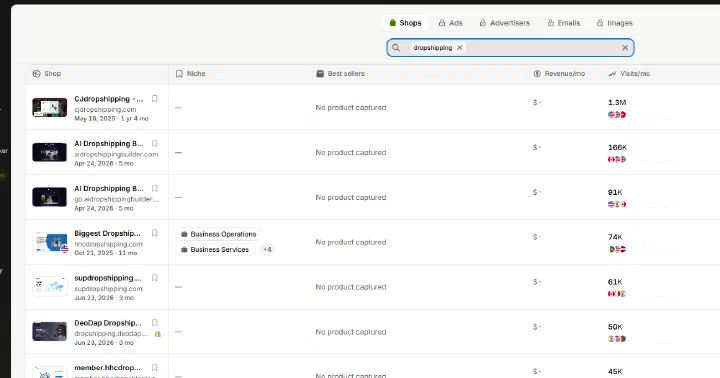Click the Shopify badge on DeoDap row

coord(158,334)
